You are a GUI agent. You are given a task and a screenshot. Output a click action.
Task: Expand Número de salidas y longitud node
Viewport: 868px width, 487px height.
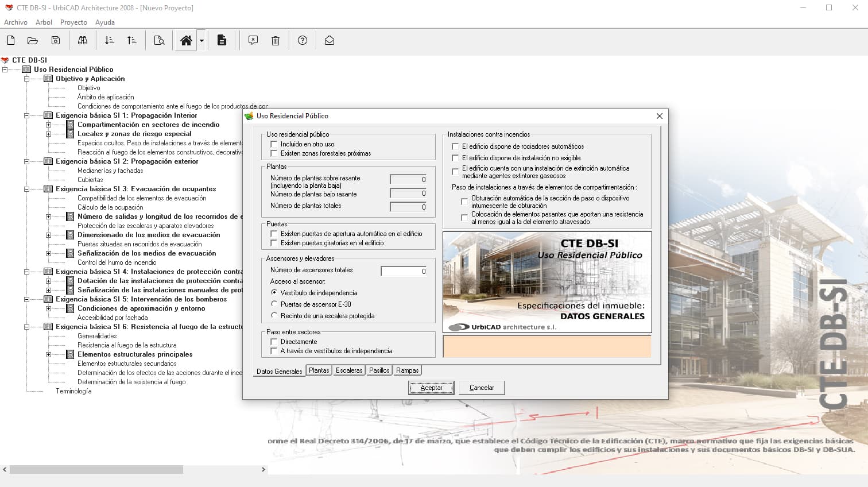click(48, 217)
